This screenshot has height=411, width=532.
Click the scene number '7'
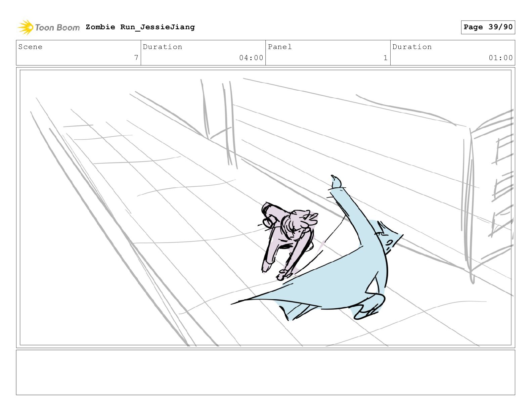tap(136, 58)
